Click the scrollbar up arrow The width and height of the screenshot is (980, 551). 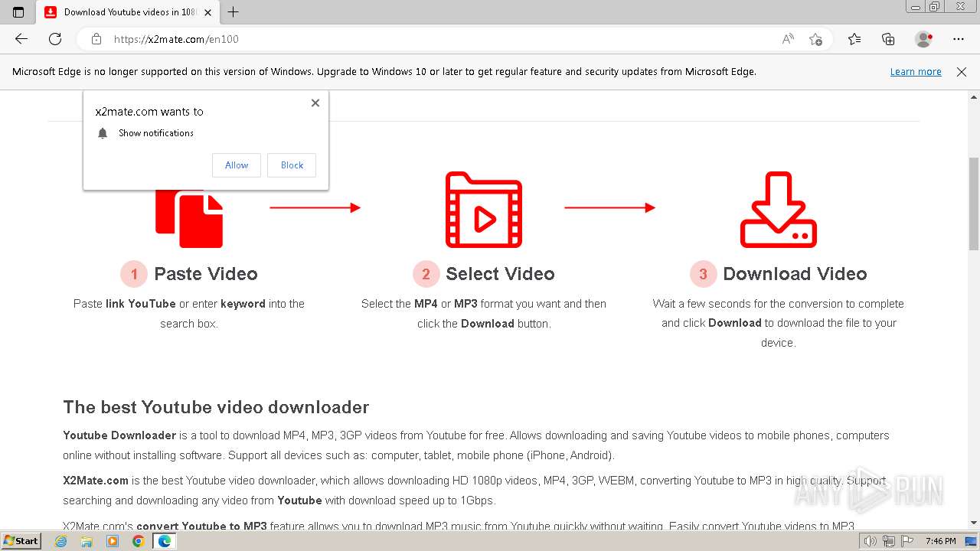974,97
